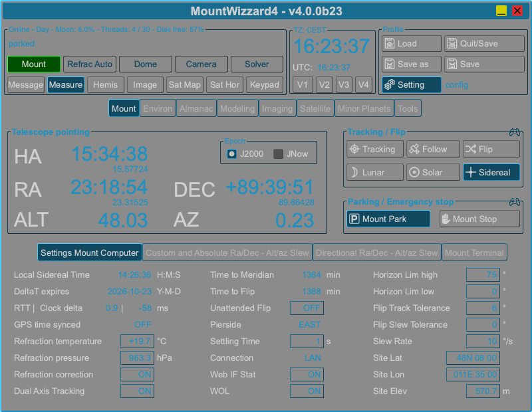Trigger the Flip button
The height and width of the screenshot is (412, 532).
tap(491, 150)
